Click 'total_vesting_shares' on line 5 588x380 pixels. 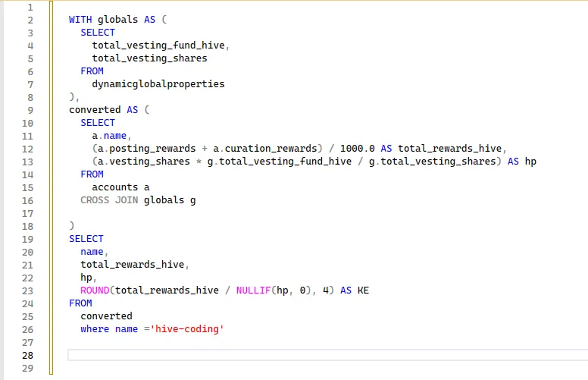tap(149, 58)
